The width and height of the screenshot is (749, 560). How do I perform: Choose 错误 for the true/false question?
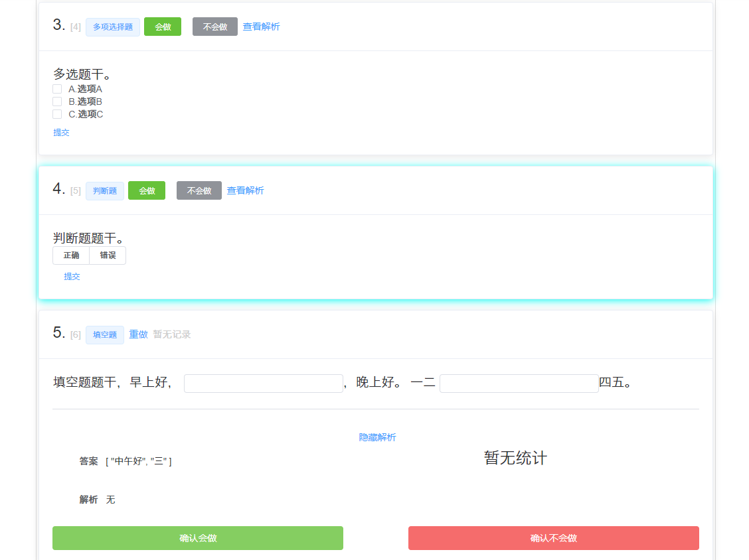(x=108, y=255)
